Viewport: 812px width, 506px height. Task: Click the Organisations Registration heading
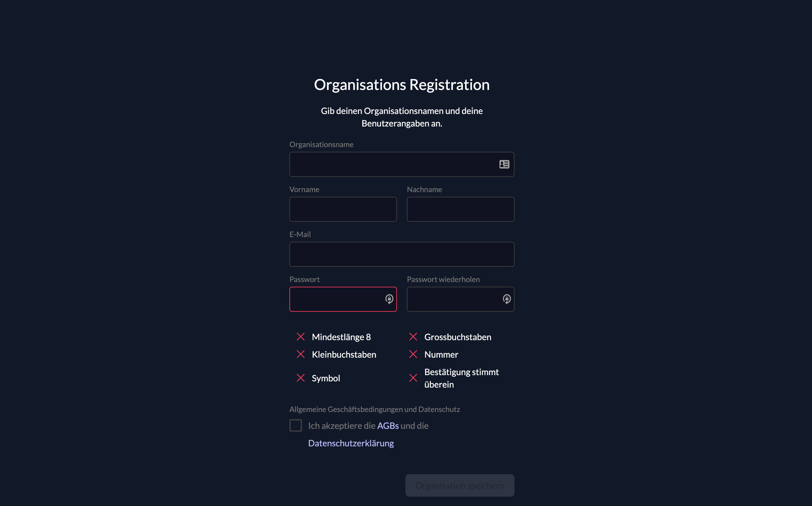click(402, 85)
